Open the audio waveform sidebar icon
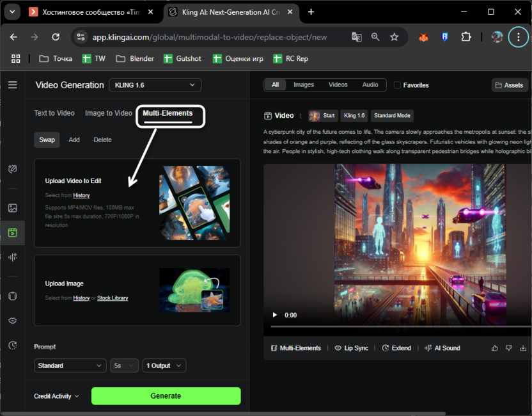Viewport: 532px width, 416px height. (12, 257)
